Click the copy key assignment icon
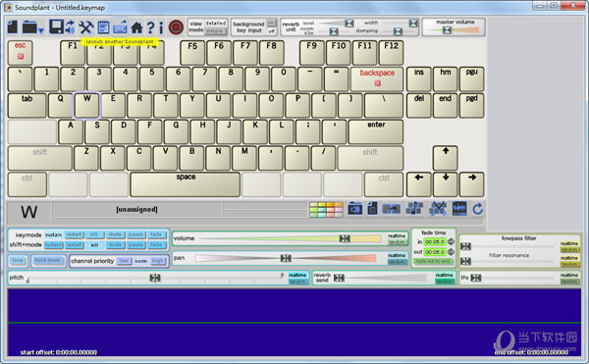 pos(391,209)
